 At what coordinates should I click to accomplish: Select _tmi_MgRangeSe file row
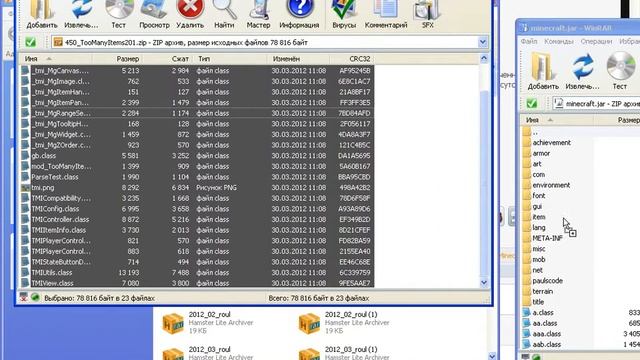[198, 113]
